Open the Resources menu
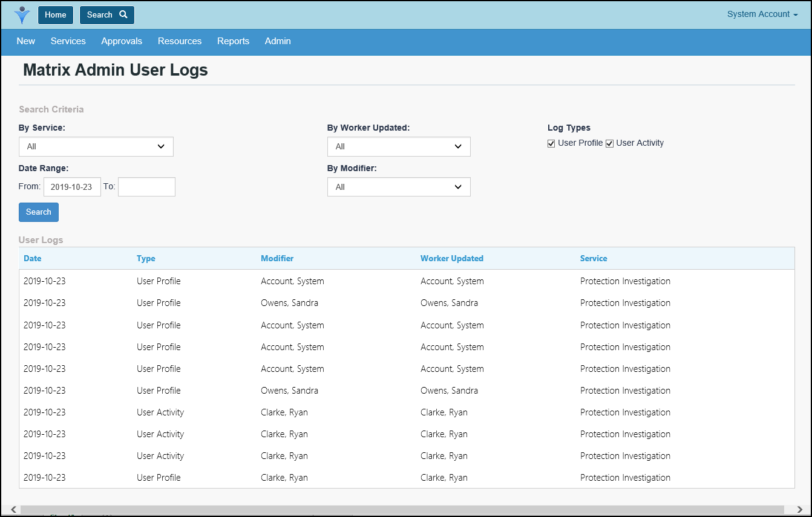The image size is (812, 517). tap(180, 41)
